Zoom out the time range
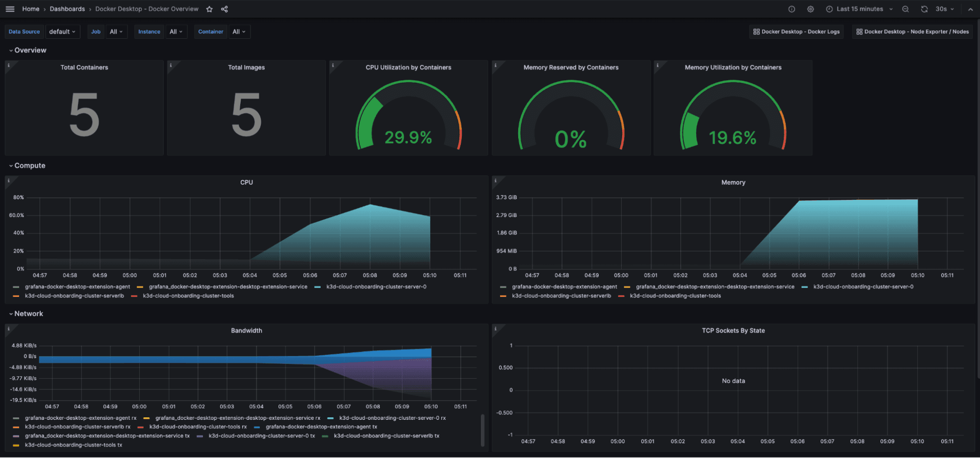 905,9
